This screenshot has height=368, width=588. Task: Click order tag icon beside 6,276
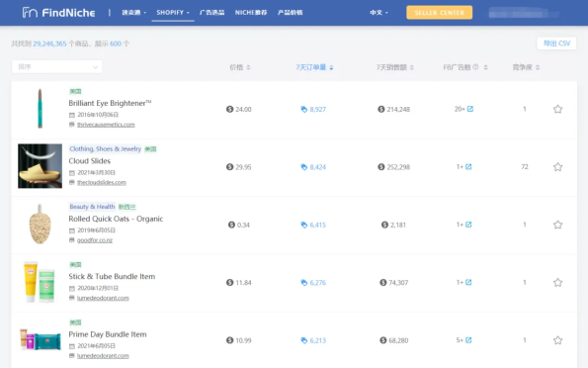point(304,283)
